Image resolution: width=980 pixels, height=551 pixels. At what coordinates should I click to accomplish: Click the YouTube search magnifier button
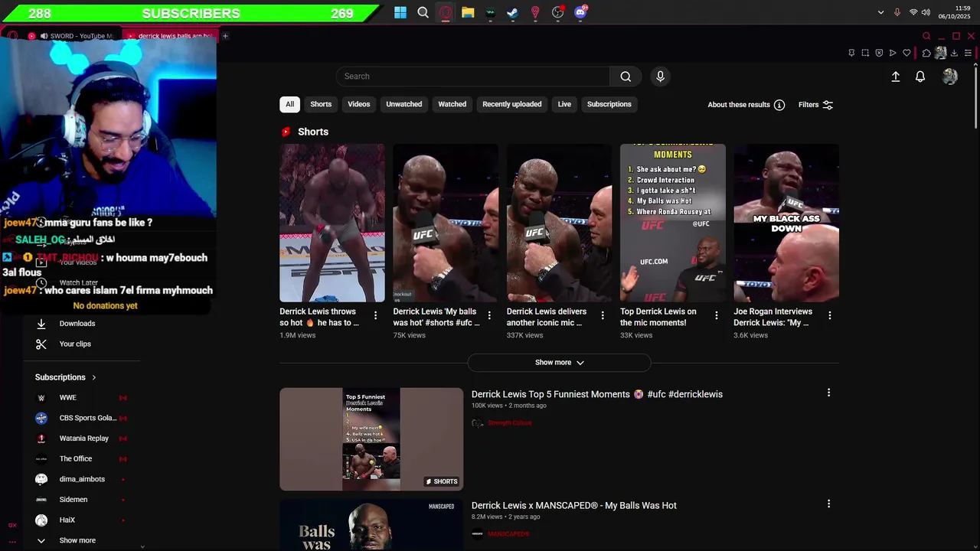(x=626, y=77)
